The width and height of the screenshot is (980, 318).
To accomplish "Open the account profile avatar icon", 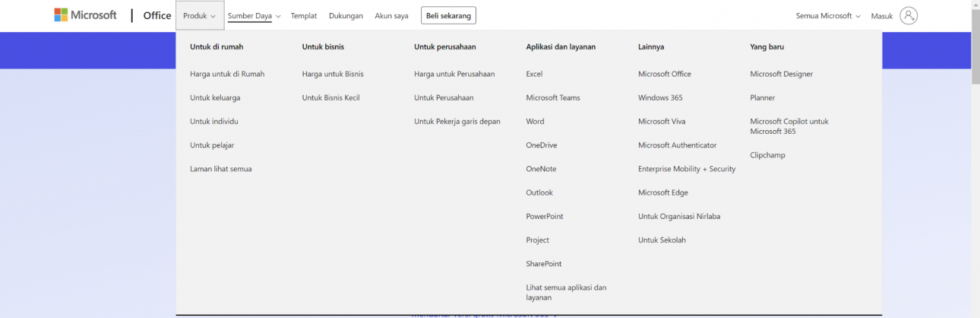I will tap(909, 15).
